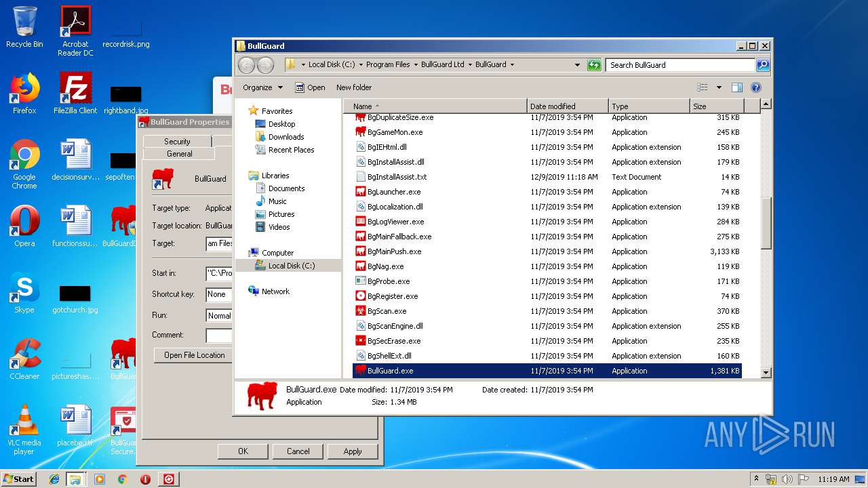Focus Search BullGuard input field
The image size is (868, 488).
680,65
